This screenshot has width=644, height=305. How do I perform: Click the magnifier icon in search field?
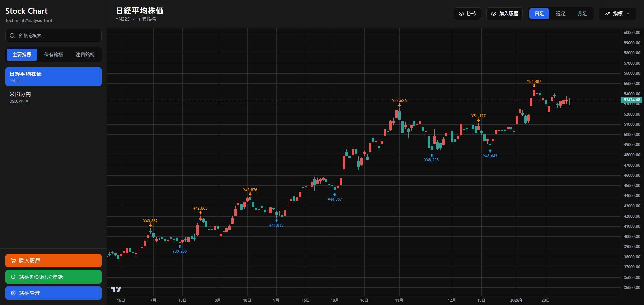pyautogui.click(x=12, y=36)
